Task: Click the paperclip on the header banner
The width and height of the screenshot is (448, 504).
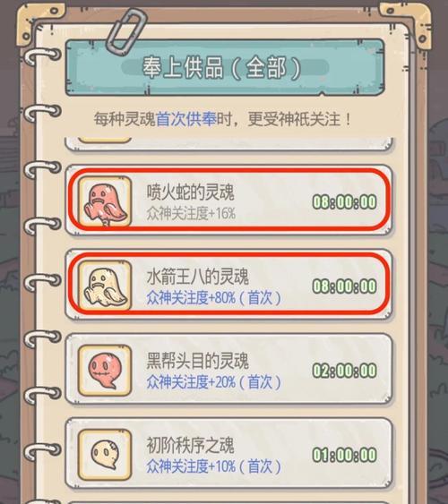Action: click(x=126, y=31)
